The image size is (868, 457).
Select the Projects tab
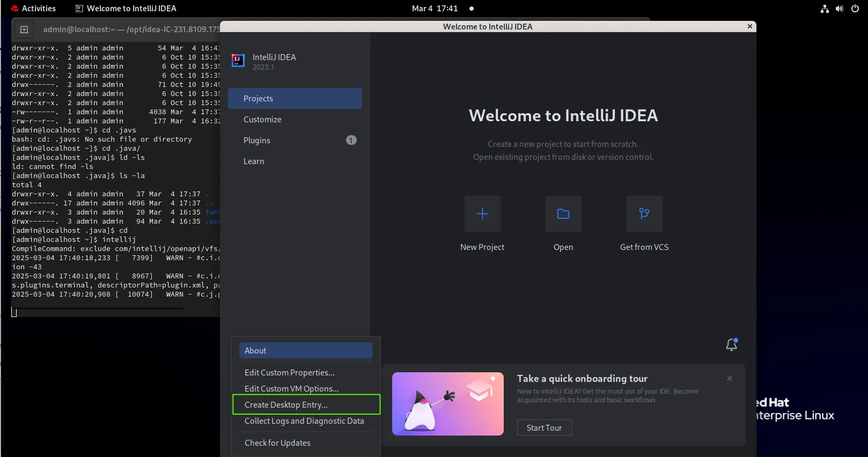click(295, 99)
